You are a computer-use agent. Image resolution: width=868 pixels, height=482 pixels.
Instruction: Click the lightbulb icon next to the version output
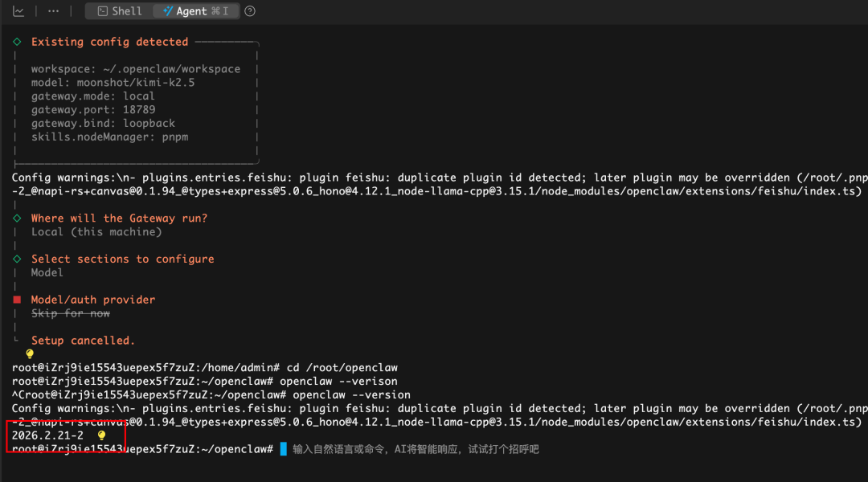[x=101, y=434]
